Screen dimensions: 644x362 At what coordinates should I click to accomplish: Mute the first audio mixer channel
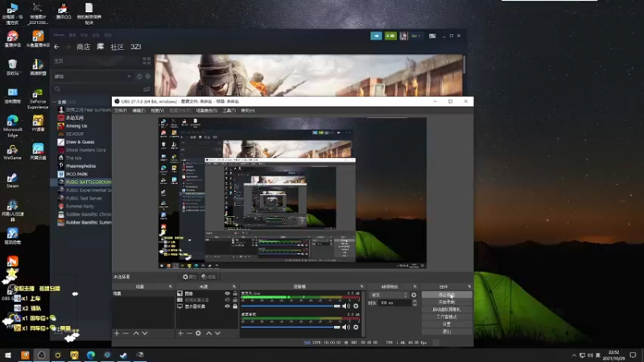click(346, 306)
